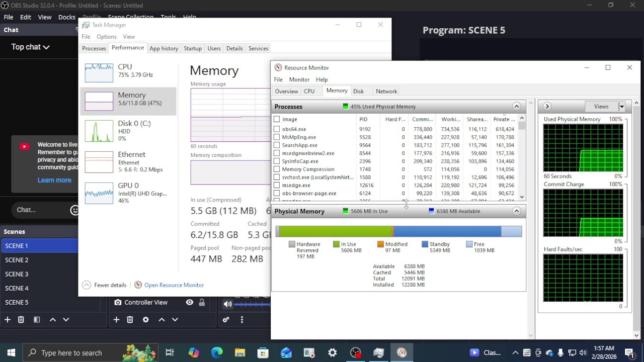Viewport: 644px width, 362px height.
Task: Open audio mixer three-dot options menu
Action: point(242,319)
